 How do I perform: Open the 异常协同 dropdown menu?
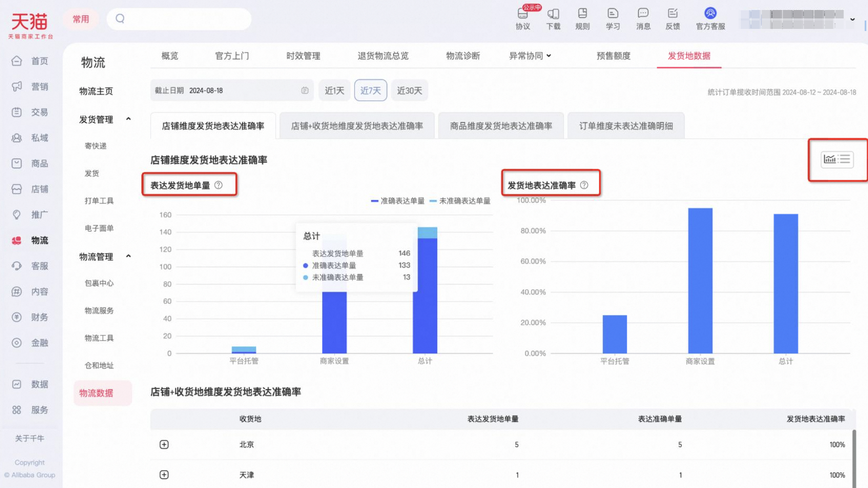tap(530, 56)
